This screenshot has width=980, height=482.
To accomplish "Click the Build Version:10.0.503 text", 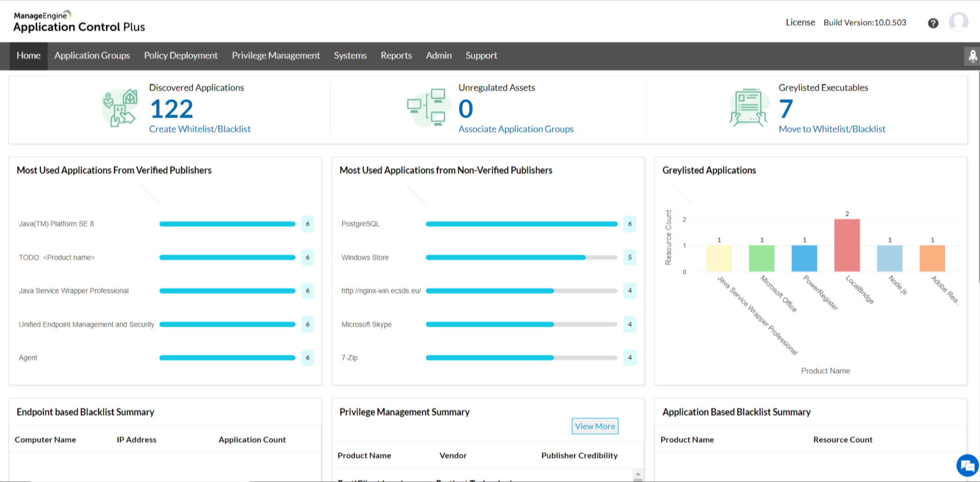I will click(865, 22).
